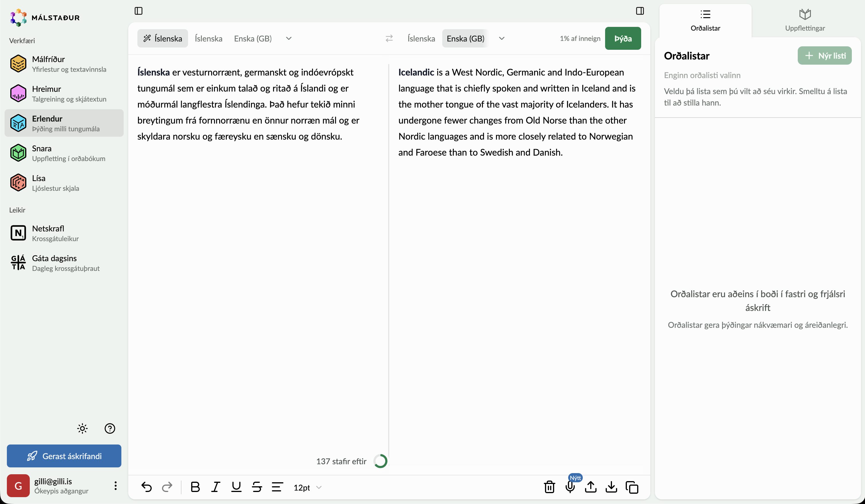Create new list with Nýr listi

click(x=824, y=55)
